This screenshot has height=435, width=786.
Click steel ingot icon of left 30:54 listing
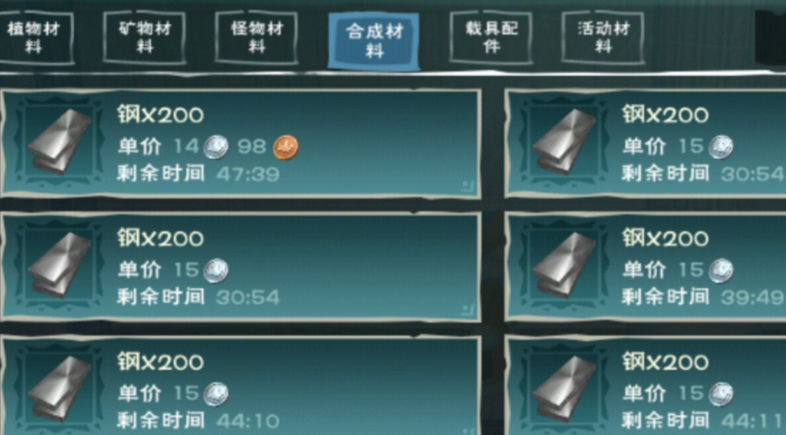(60, 265)
